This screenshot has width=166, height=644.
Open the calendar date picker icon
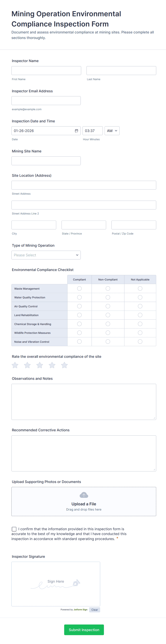77,131
